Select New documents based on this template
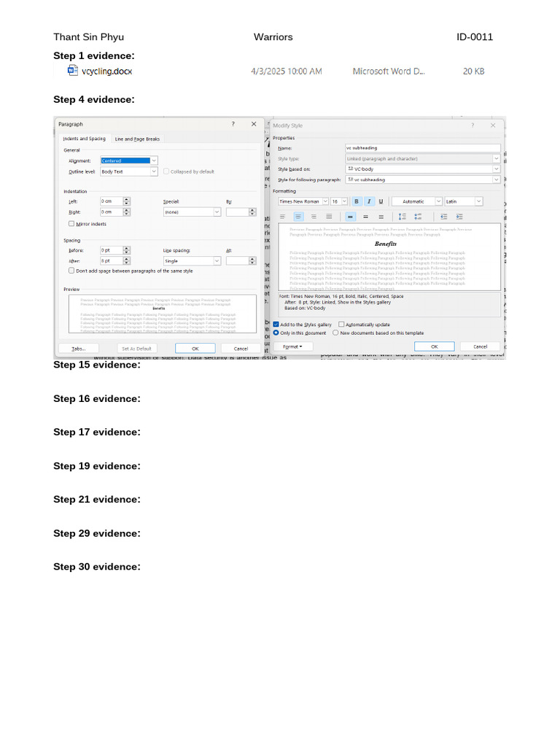 tap(335, 333)
